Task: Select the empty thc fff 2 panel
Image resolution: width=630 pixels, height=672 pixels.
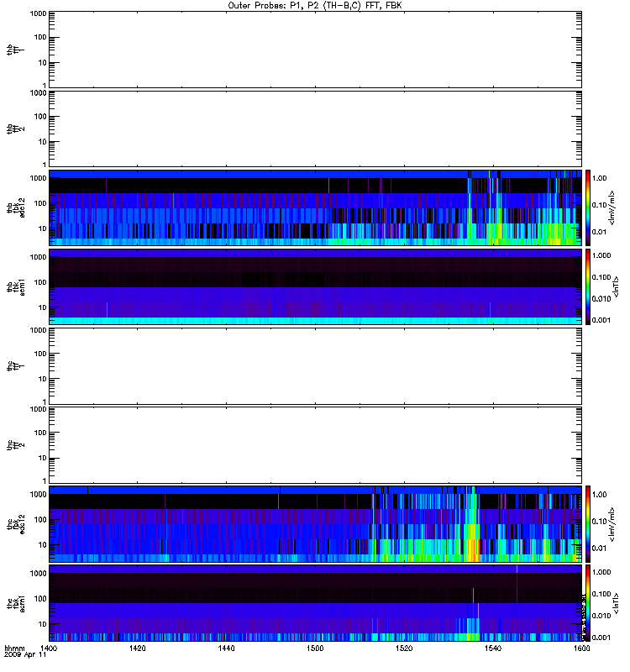Action: tap(315, 445)
